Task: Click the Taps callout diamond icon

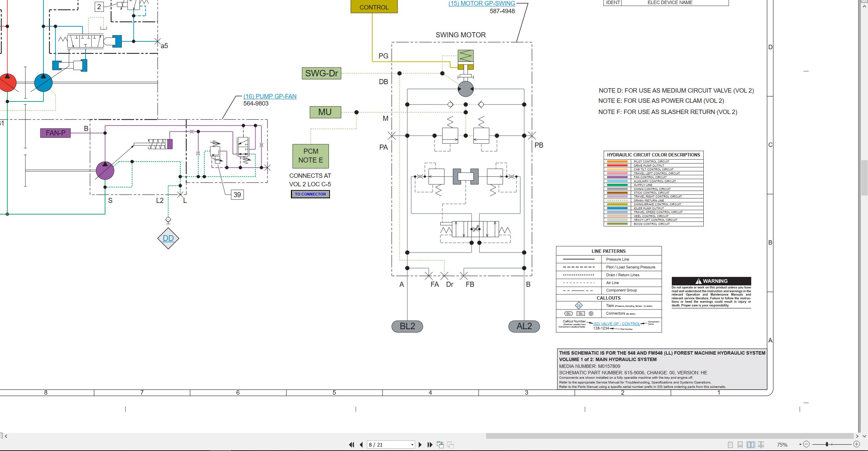Action: [578, 305]
